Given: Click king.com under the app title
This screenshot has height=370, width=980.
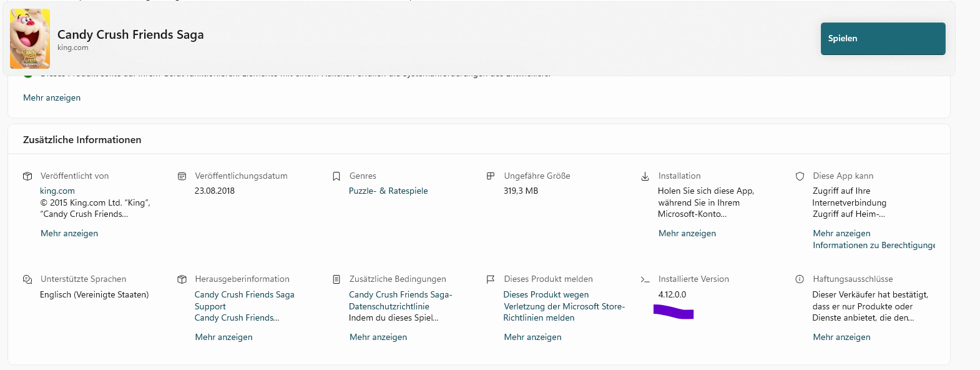Looking at the screenshot, I should click(72, 47).
